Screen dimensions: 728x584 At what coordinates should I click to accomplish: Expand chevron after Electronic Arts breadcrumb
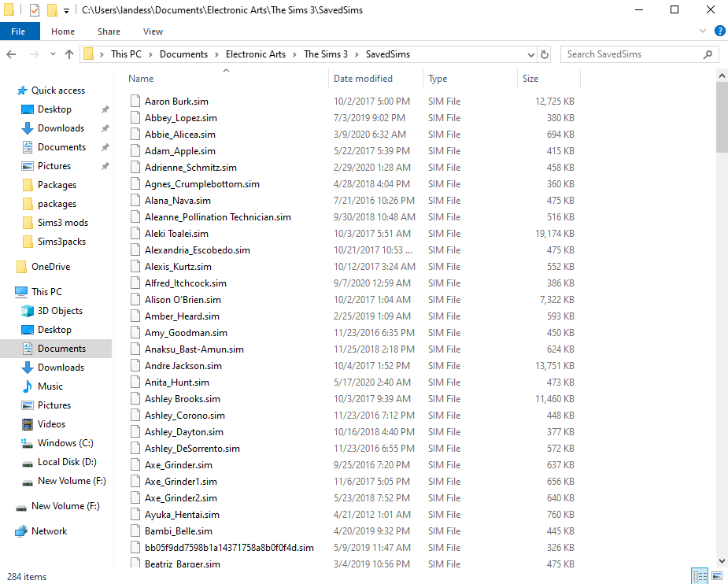[294, 54]
